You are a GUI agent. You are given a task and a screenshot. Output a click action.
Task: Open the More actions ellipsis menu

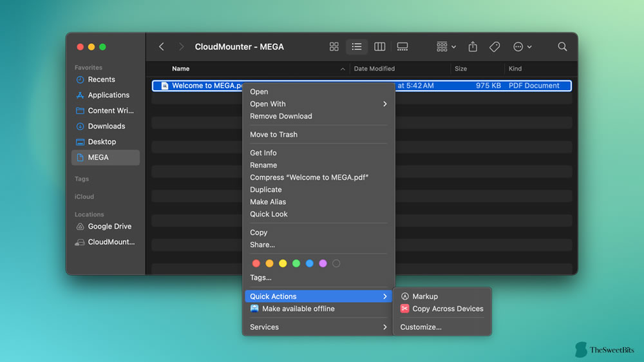point(522,47)
